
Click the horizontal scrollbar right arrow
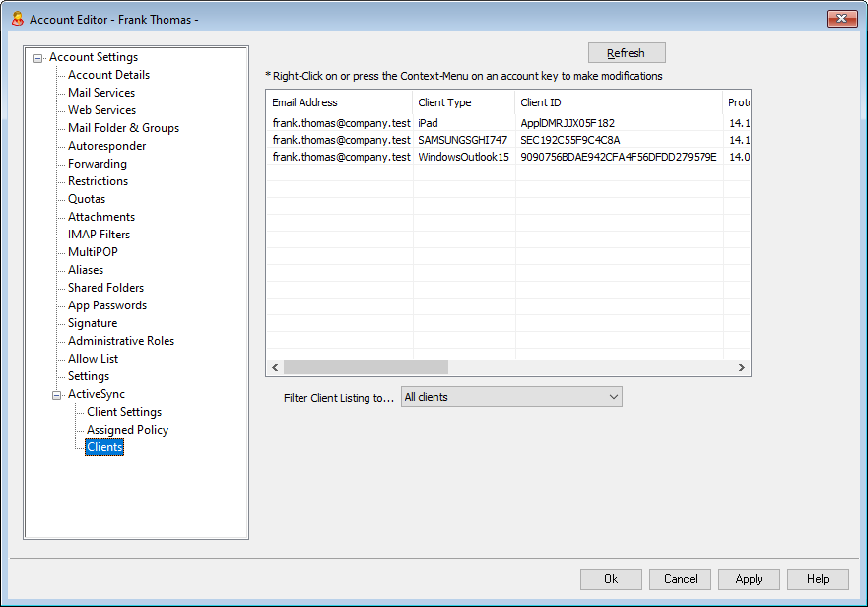coord(742,367)
